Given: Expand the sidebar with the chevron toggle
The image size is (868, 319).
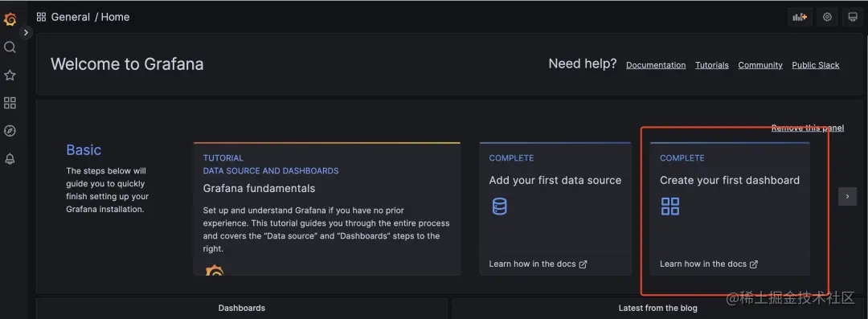Looking at the screenshot, I should (x=26, y=33).
